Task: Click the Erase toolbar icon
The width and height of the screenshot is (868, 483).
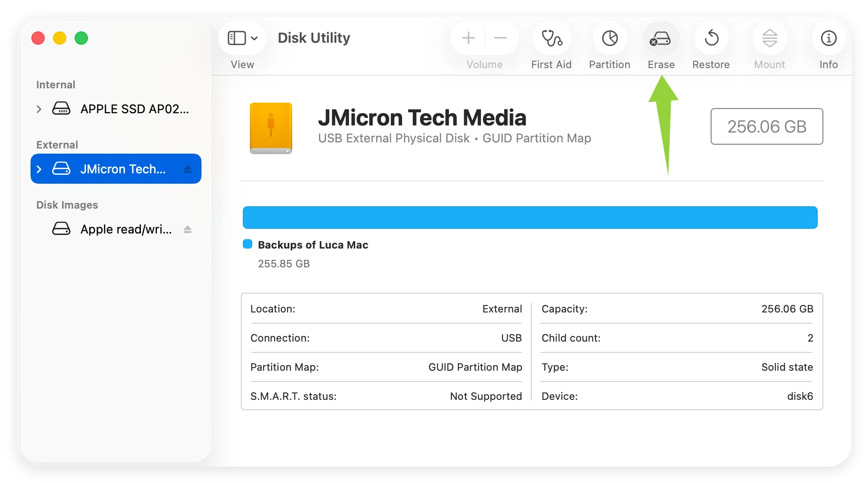Action: coord(661,38)
